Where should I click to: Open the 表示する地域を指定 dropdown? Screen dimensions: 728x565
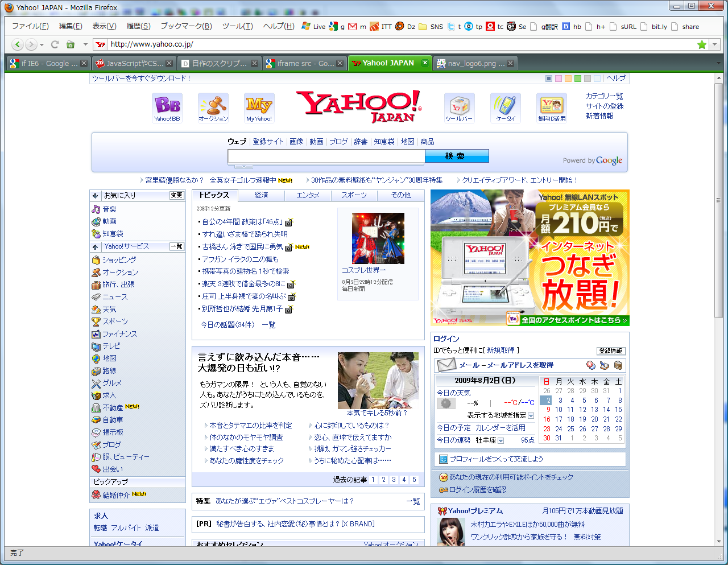click(531, 416)
